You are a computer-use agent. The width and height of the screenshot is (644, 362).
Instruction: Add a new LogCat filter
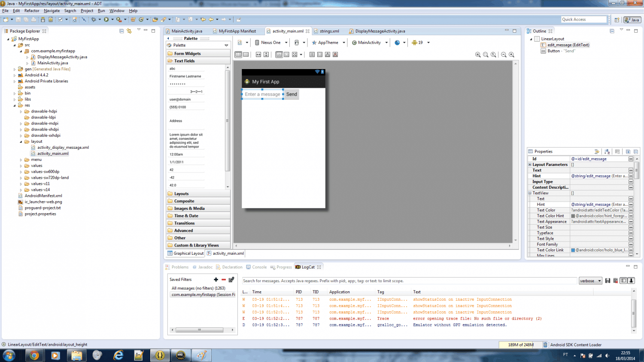point(216,280)
